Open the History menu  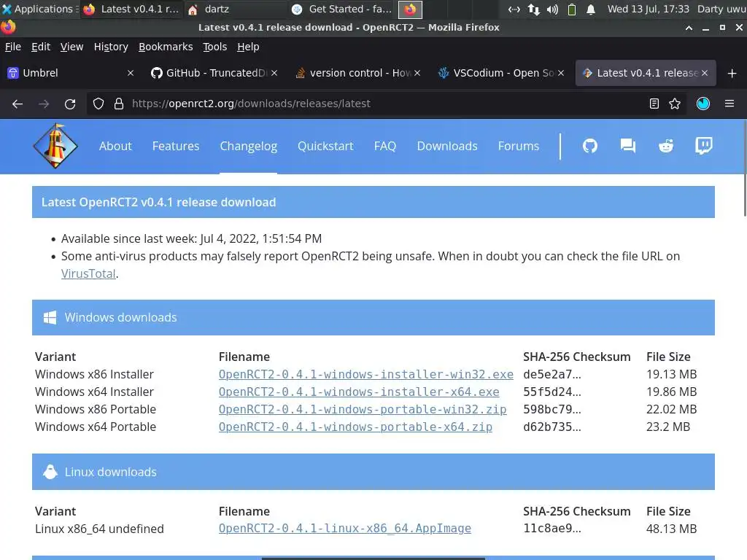pos(111,47)
